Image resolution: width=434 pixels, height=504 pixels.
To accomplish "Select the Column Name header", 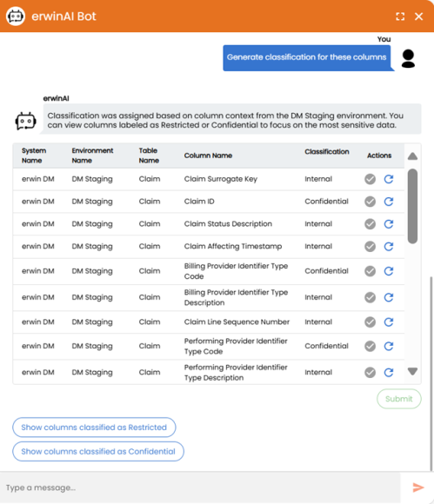I will [208, 156].
